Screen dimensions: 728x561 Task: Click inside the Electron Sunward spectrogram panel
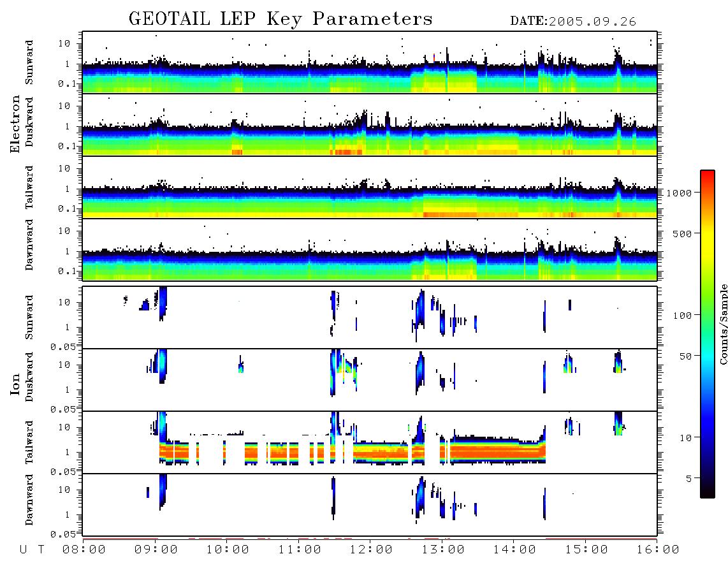(x=370, y=62)
